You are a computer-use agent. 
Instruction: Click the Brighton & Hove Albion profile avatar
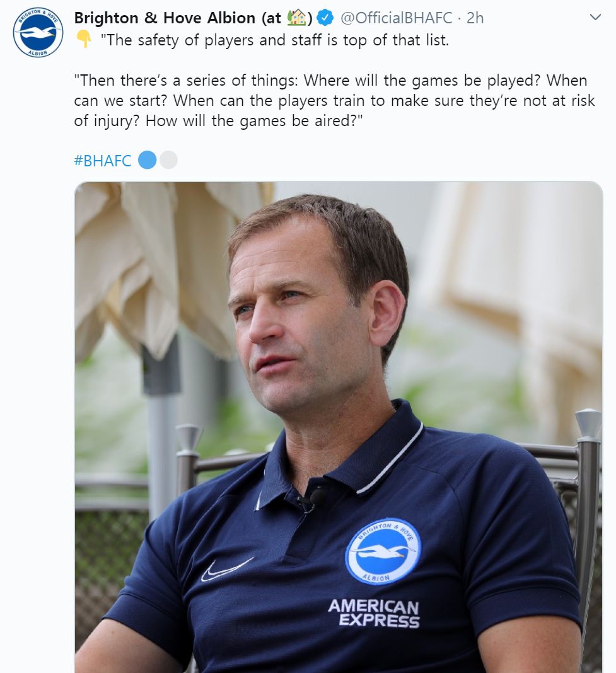(38, 33)
